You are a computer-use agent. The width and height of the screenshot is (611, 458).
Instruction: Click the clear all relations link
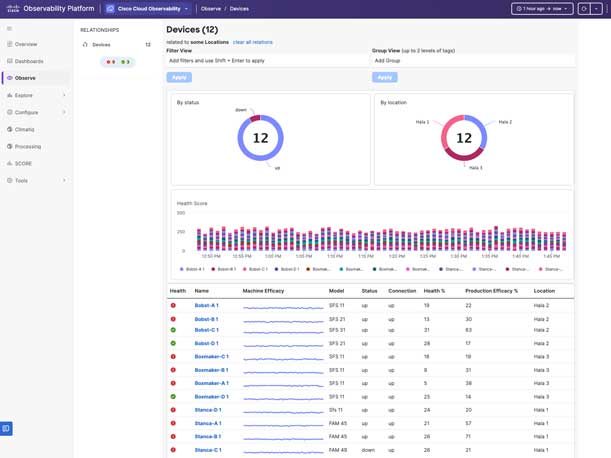point(252,42)
